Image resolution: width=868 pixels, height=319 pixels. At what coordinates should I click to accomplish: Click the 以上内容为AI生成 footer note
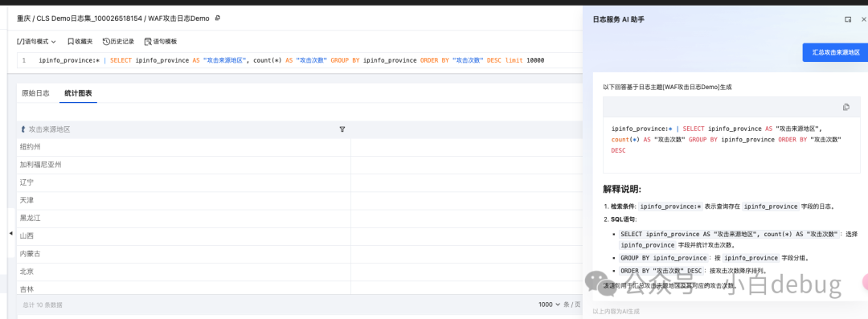[x=616, y=312]
